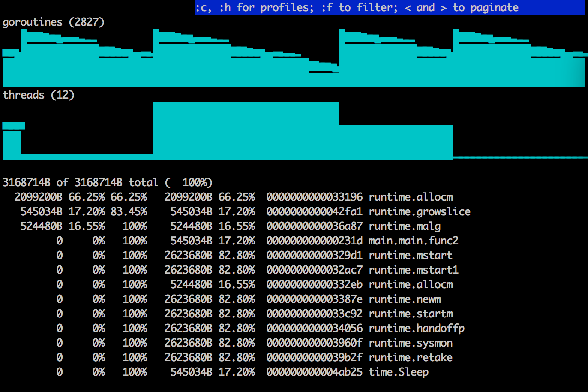Select address "0000000000034056"
The image size is (588, 392).
(x=315, y=328)
